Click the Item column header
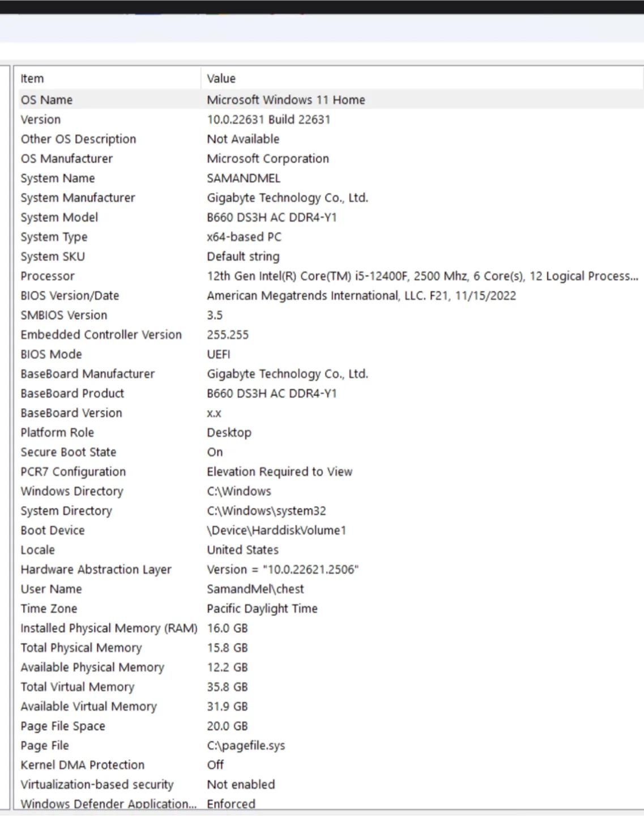644x816 pixels. pos(32,79)
